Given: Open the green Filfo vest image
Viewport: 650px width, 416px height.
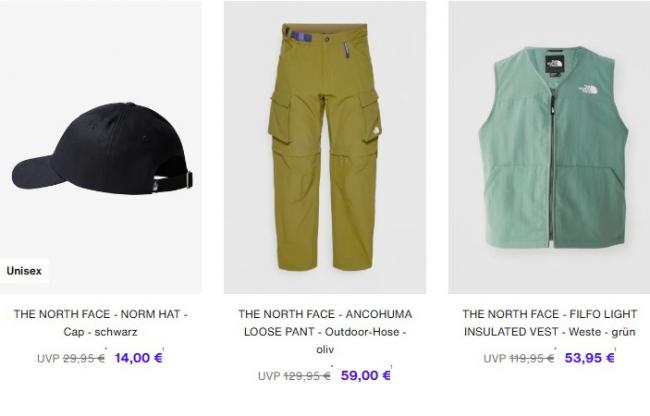Looking at the screenshot, I should (549, 147).
